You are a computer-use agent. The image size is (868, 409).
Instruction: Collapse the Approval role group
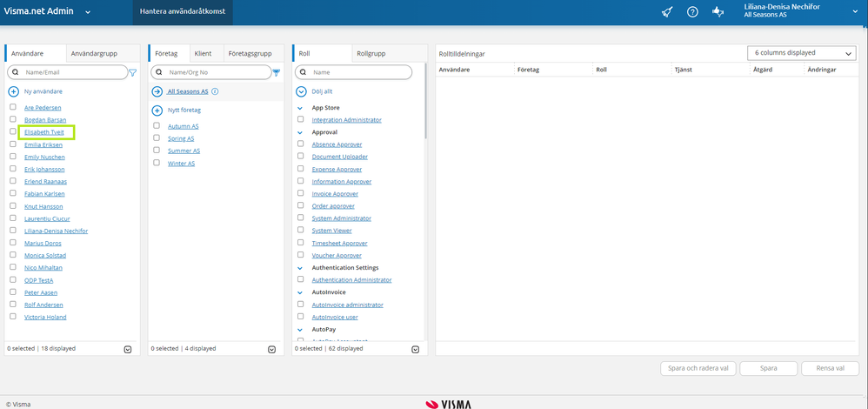click(x=301, y=132)
